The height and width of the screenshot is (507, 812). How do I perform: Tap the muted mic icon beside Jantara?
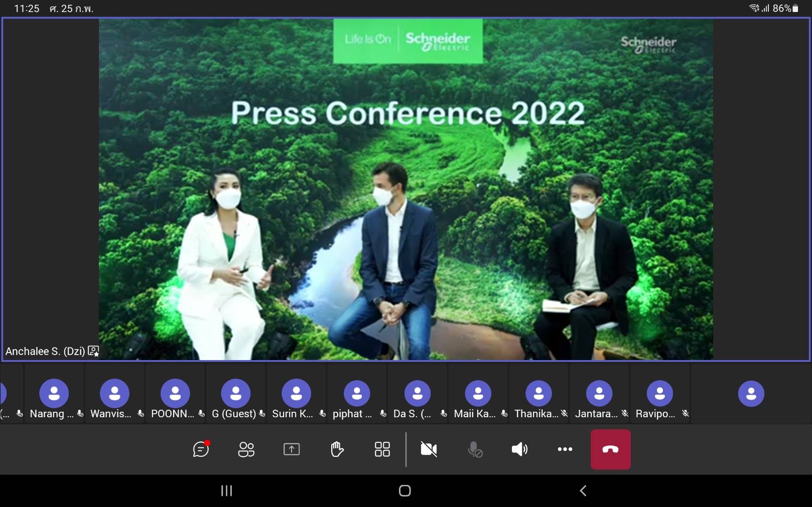pos(625,414)
